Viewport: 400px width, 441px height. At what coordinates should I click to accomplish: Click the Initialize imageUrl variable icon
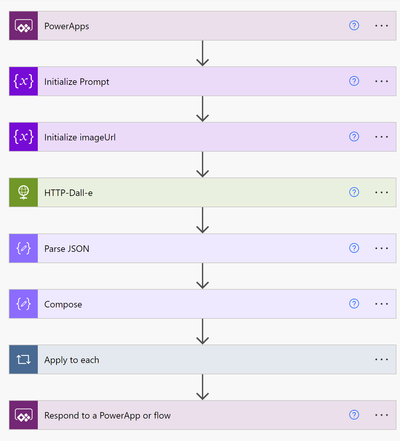[x=23, y=137]
